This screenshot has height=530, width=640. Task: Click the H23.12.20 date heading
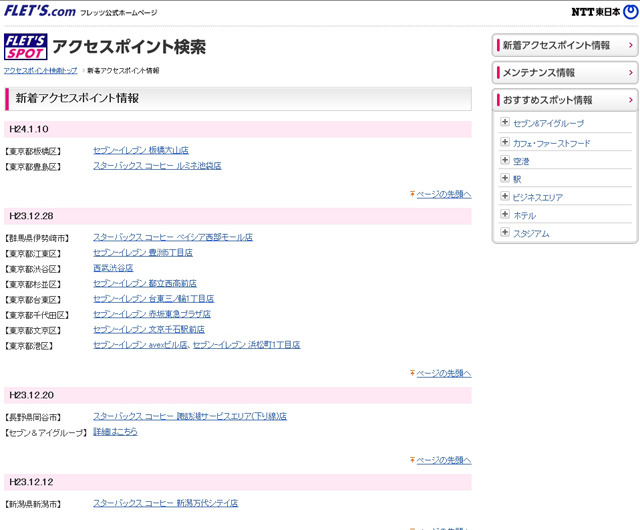31,395
